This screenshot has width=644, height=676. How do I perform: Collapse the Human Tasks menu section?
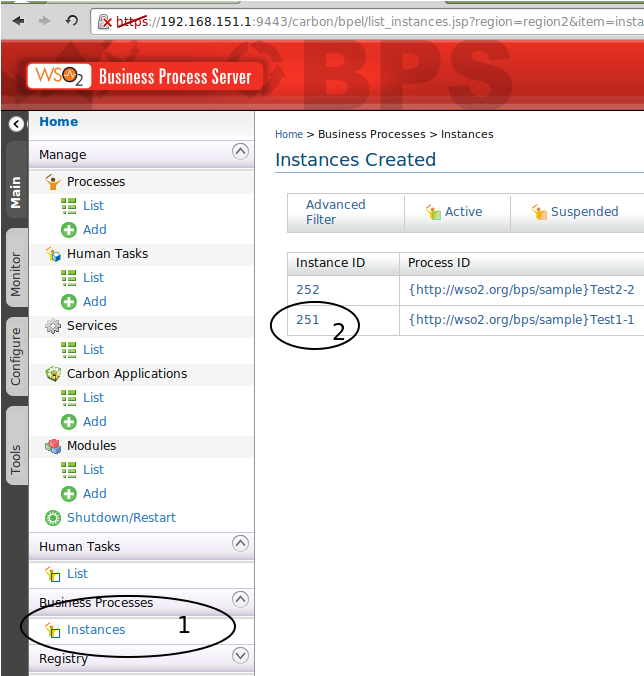pyautogui.click(x=240, y=543)
